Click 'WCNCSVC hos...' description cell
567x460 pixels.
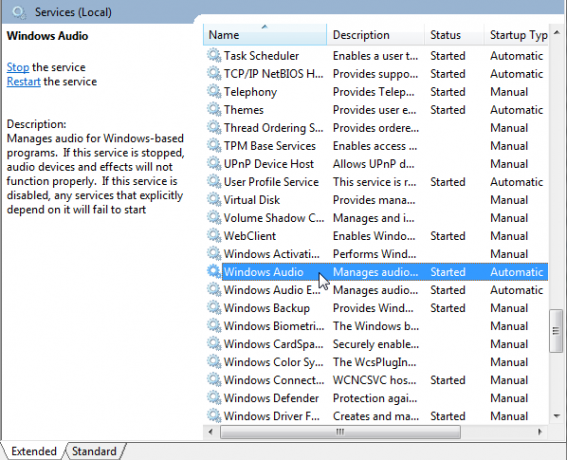pos(375,380)
